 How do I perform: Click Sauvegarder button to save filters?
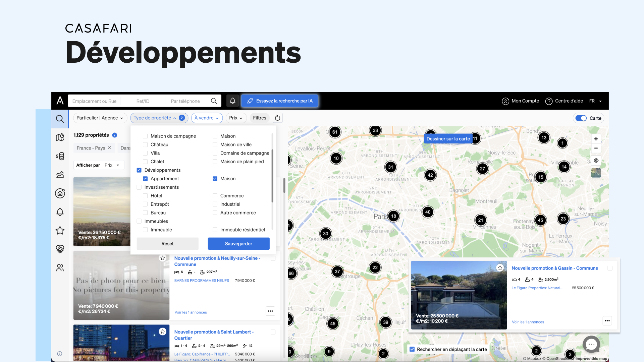238,244
